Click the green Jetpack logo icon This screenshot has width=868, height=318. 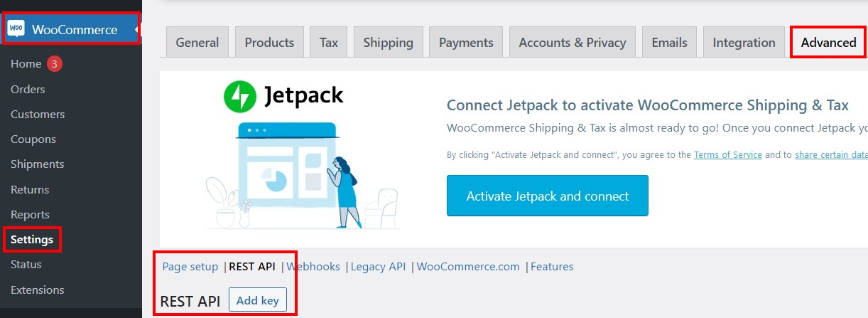pyautogui.click(x=239, y=96)
